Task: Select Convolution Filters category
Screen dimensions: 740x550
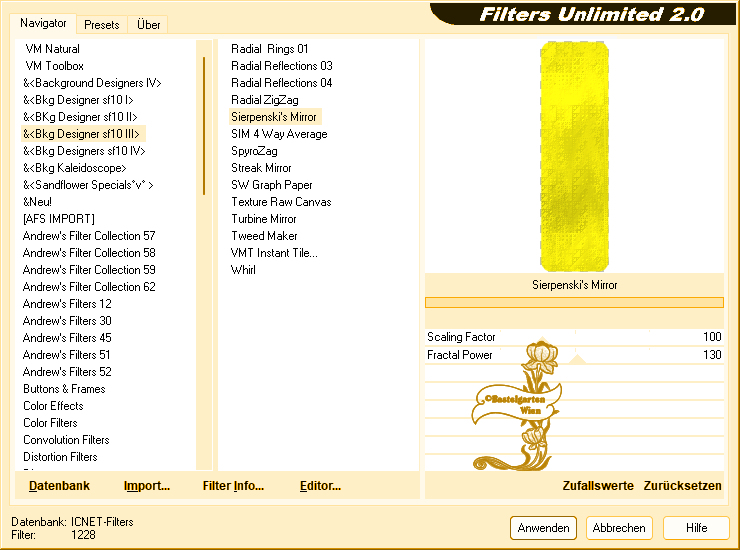Action: coord(66,440)
